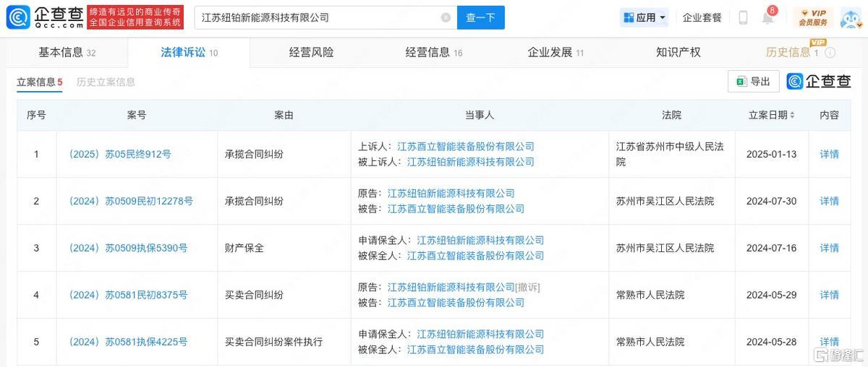Click the 查一下 search button

pos(481,17)
